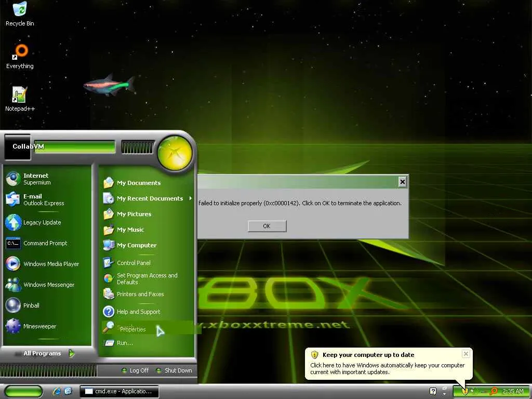Click the Windows Messenger icon
Screen dimensions: 532x399
point(13,285)
